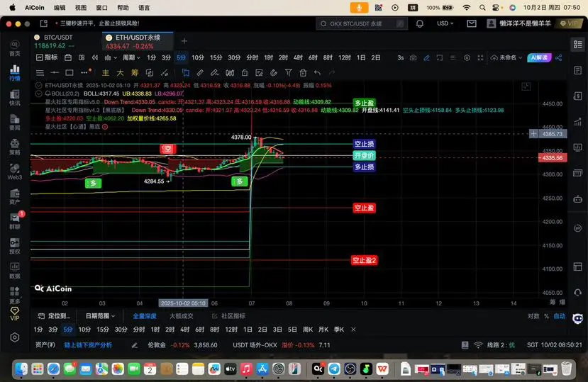Toggle the 大 large-order indicator button
The width and height of the screenshot is (588, 382).
[120, 73]
